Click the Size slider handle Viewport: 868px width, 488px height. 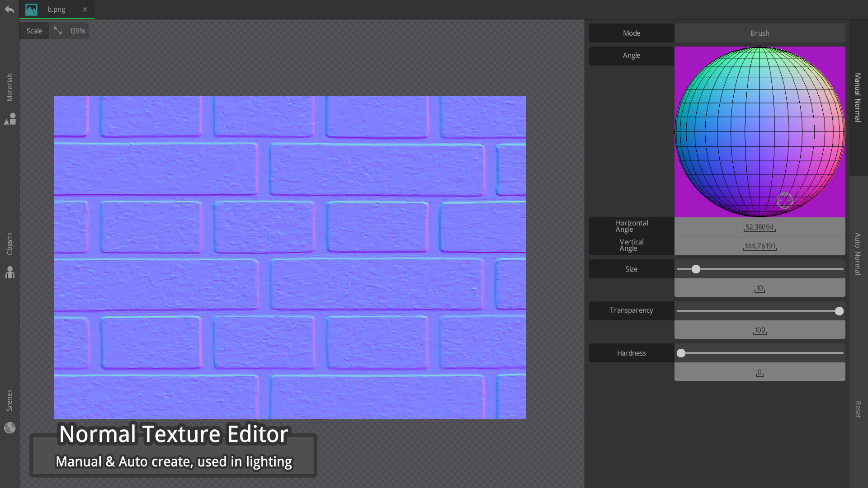click(695, 269)
